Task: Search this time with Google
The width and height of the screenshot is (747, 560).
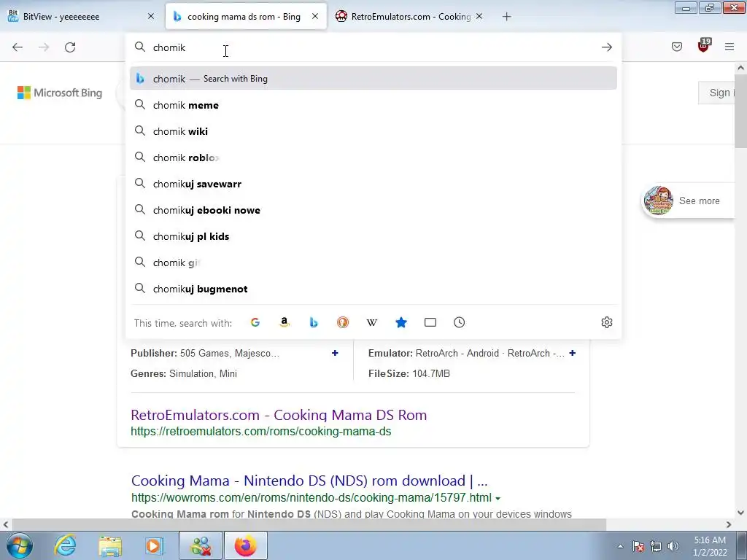Action: [255, 322]
